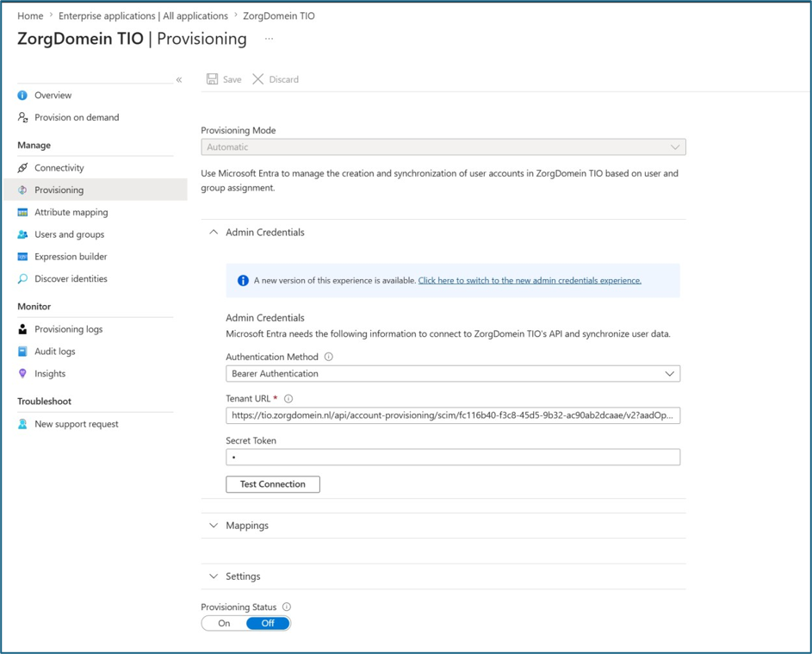Click the Discard toolbar button label
The width and height of the screenshot is (812, 654).
(x=284, y=79)
